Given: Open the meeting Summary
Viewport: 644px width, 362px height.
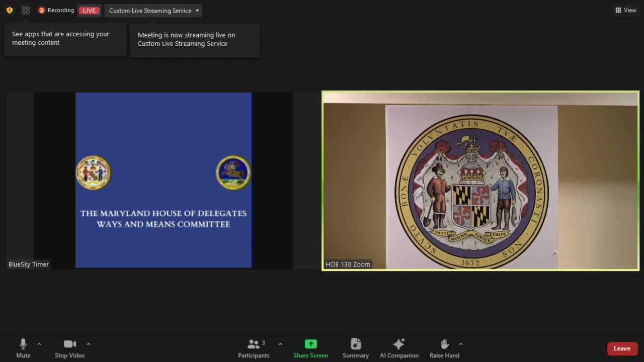Looking at the screenshot, I should click(356, 348).
